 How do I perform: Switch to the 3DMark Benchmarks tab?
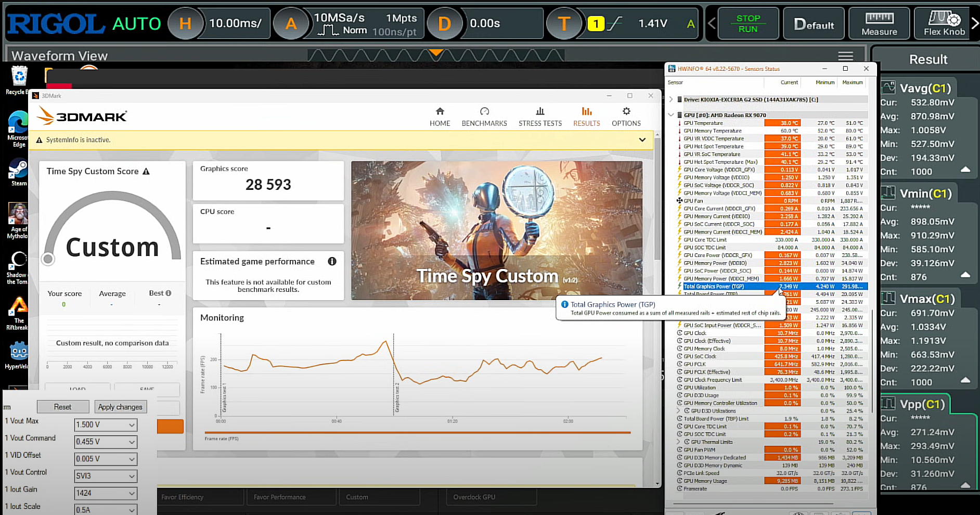tap(484, 117)
